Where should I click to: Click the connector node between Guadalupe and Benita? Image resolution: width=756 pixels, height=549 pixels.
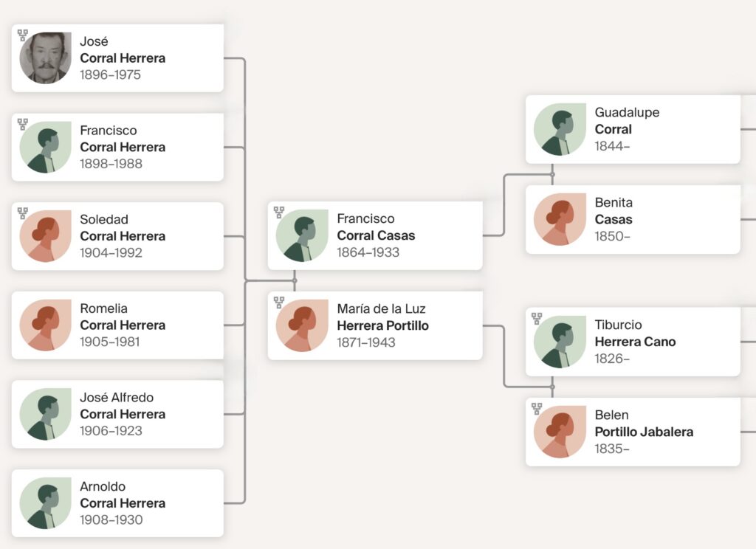coord(552,174)
